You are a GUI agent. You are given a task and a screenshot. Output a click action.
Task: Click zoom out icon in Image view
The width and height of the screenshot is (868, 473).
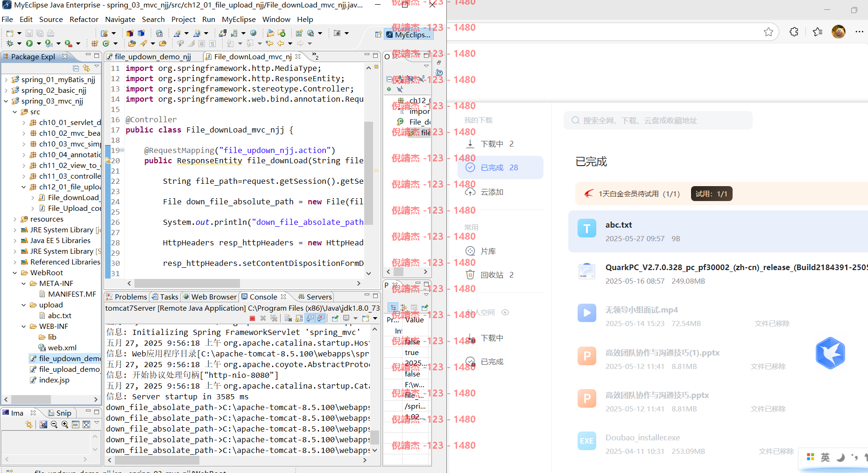click(x=54, y=424)
